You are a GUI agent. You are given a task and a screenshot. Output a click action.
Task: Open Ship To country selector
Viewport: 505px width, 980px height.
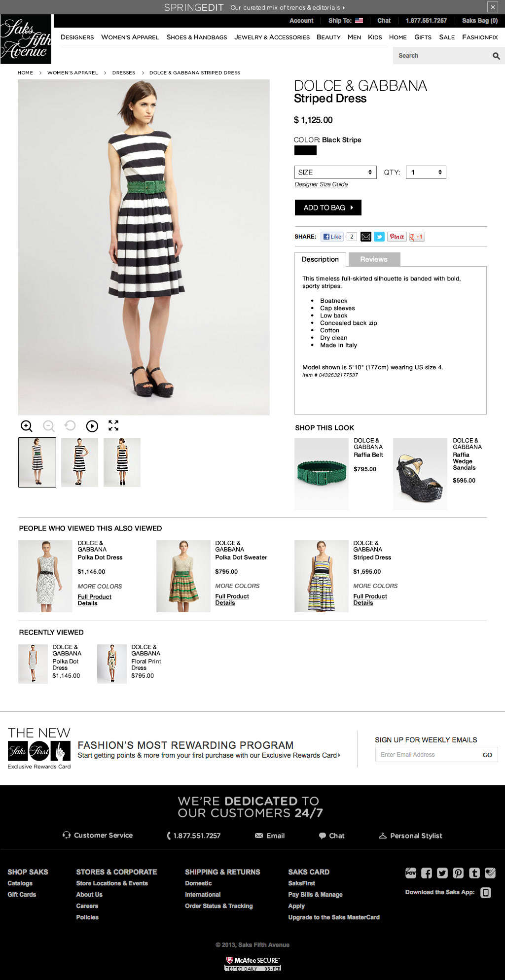(346, 21)
